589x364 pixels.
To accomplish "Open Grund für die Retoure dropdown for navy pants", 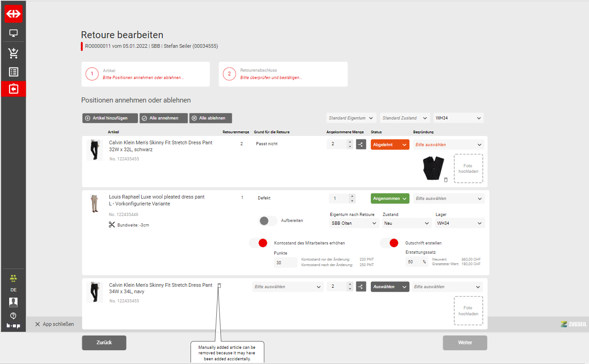I will pos(288,286).
